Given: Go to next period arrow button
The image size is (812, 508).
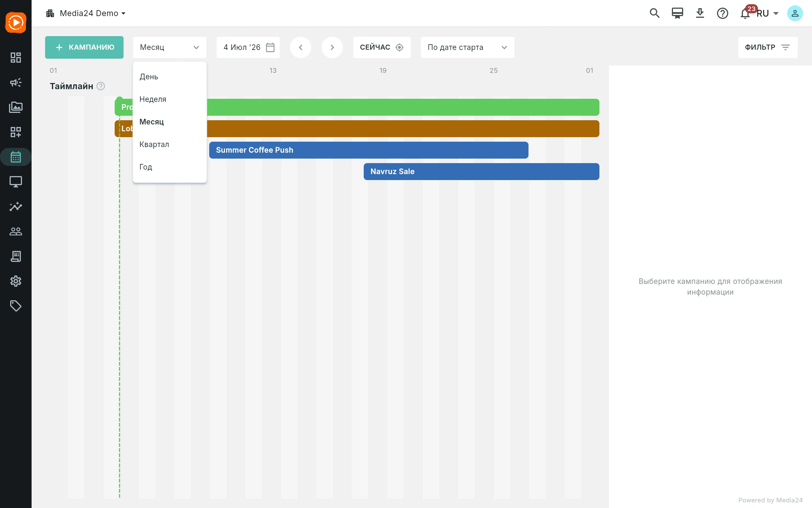Looking at the screenshot, I should click(332, 47).
